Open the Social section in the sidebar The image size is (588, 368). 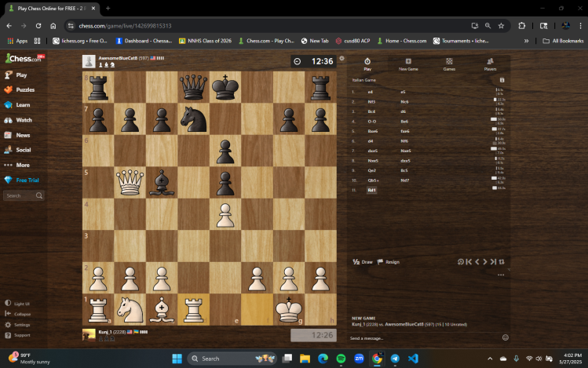click(17, 150)
